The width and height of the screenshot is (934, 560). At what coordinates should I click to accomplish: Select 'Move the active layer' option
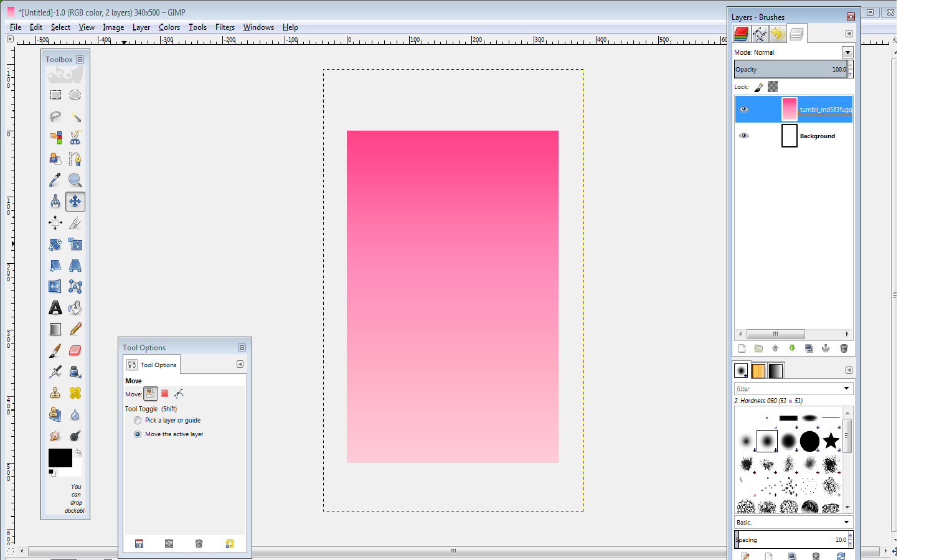138,434
